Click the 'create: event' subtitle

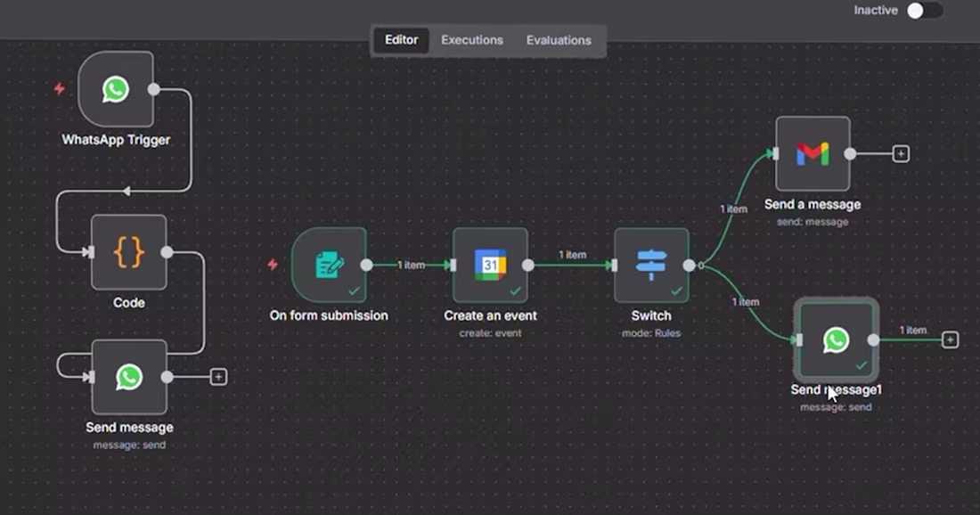pyautogui.click(x=490, y=333)
